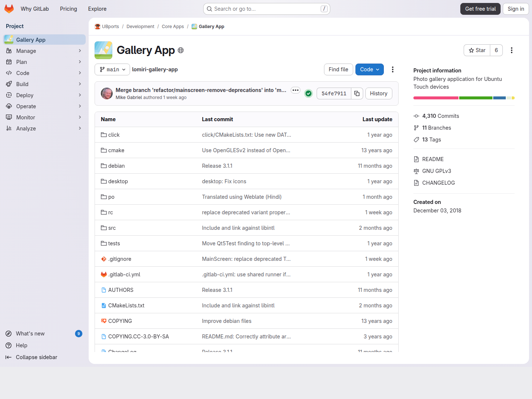Open the star count 6

coord(497,50)
